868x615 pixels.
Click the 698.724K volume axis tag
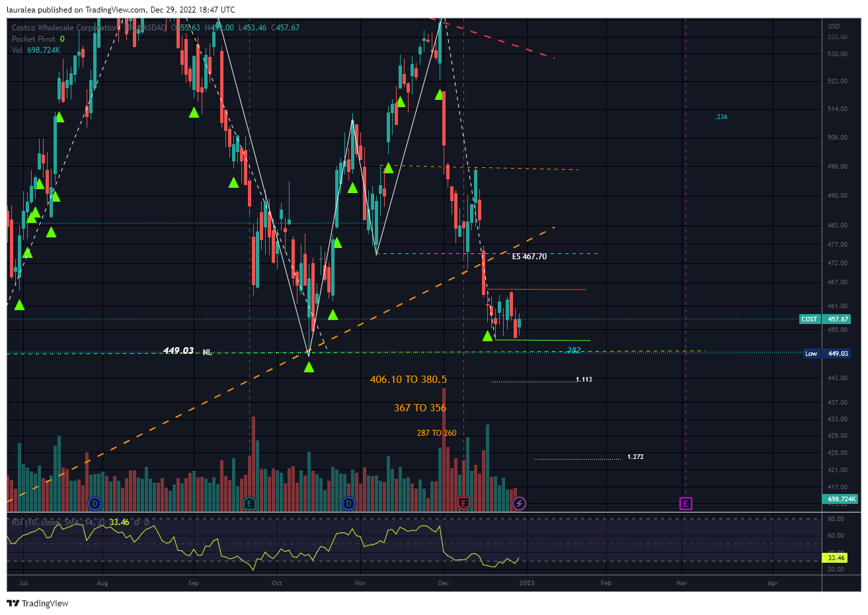pos(841,499)
